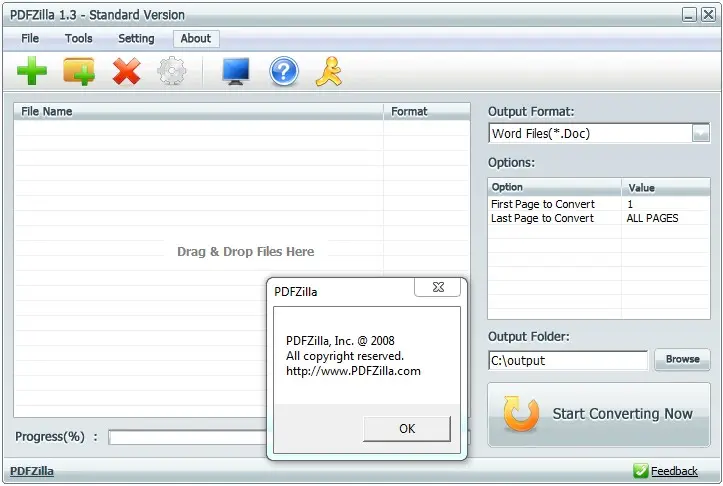Image resolution: width=723 pixels, height=486 pixels.
Task: Click the Drag & Drop Files Here area
Action: [x=245, y=252]
